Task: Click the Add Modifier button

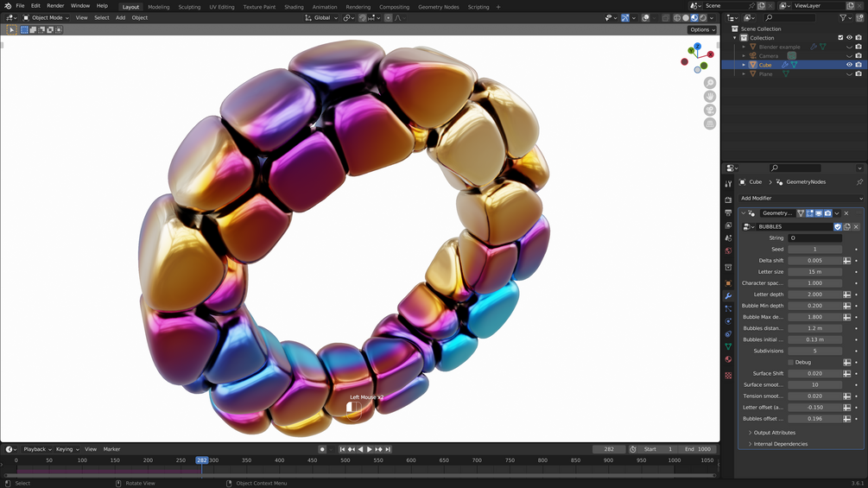Action: point(801,198)
